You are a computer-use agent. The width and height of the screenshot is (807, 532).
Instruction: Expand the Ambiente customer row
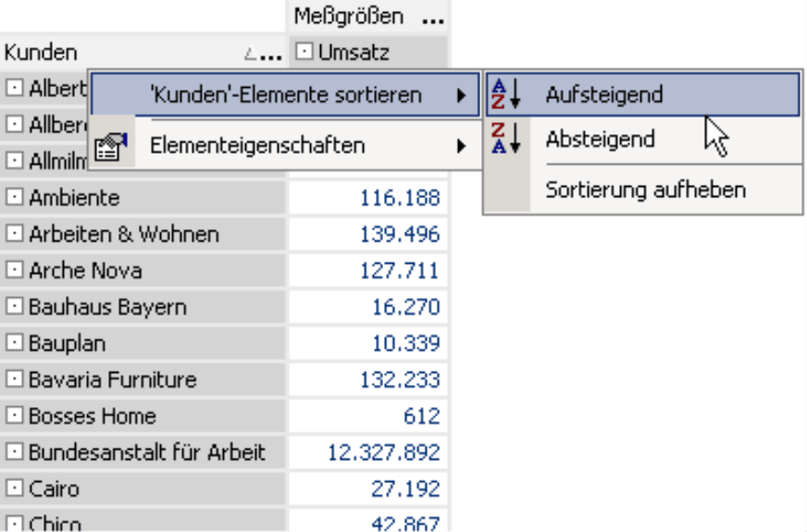pos(15,197)
